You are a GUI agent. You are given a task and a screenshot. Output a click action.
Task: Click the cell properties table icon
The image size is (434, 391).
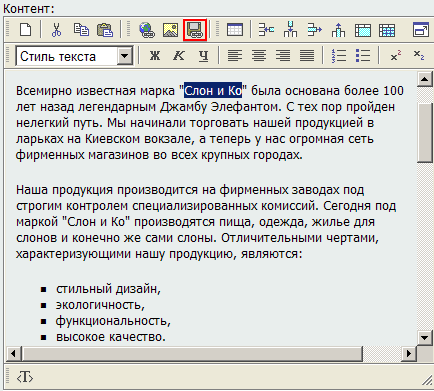pyautogui.click(x=363, y=30)
